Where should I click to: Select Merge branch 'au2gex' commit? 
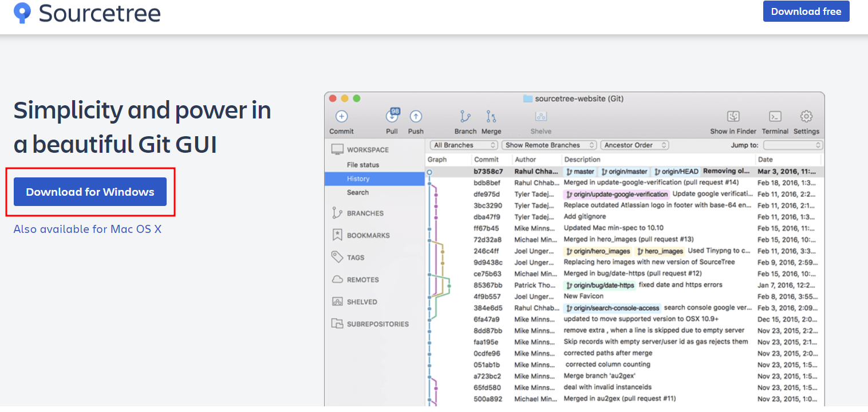[x=625, y=376]
